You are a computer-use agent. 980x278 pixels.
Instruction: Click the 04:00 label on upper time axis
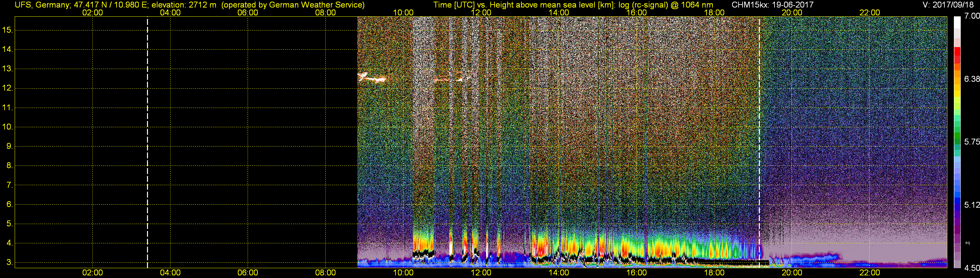[x=170, y=12]
